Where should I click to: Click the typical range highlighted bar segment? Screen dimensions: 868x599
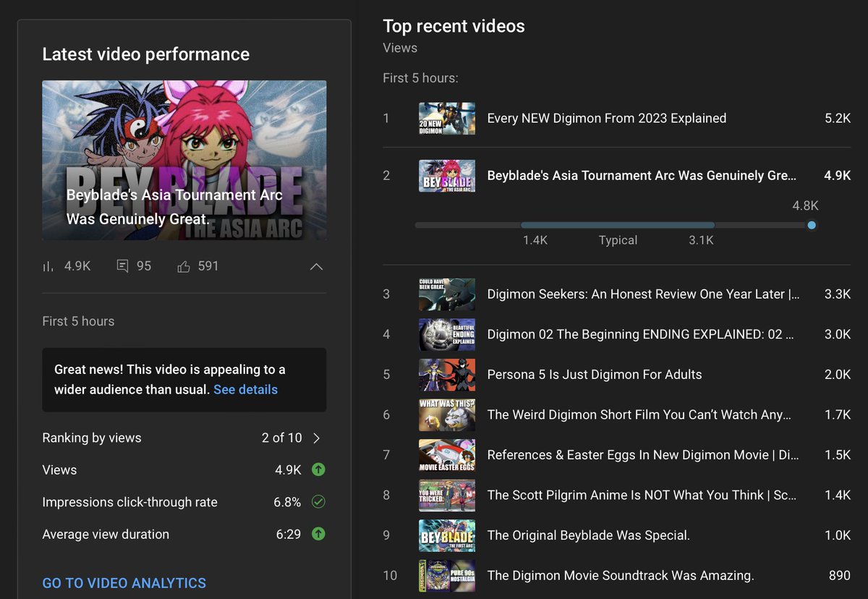(x=618, y=226)
